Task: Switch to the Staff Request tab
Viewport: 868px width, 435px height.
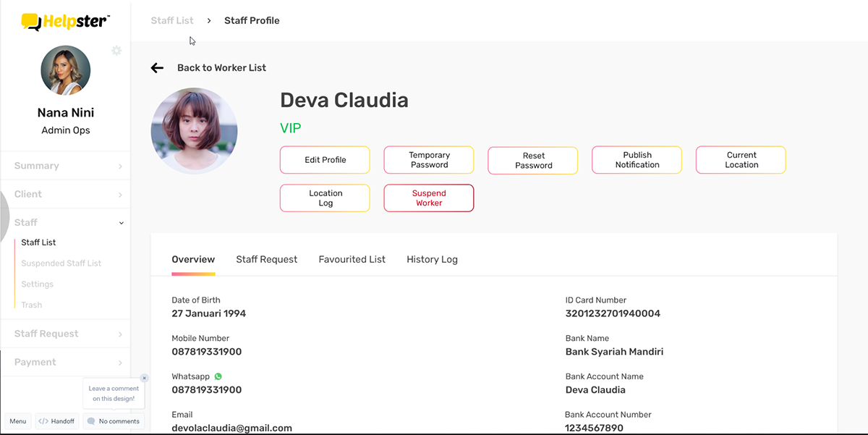Action: click(267, 259)
